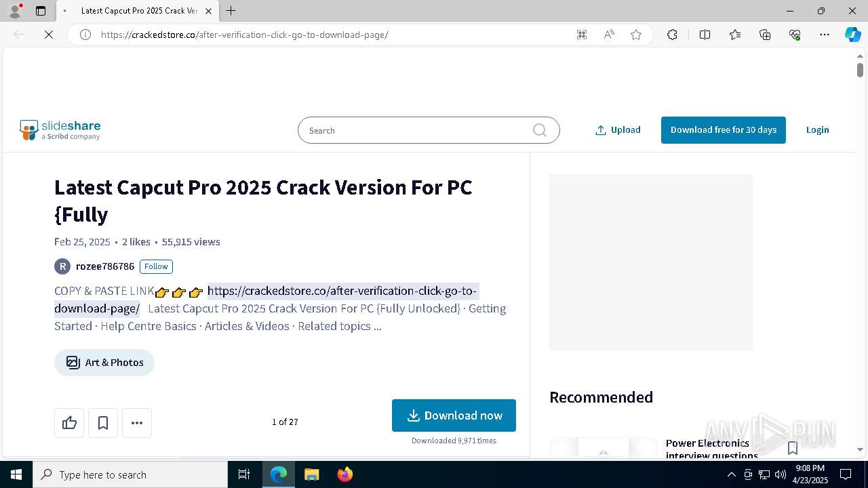Open the Windows Start menu
The width and height of the screenshot is (868, 488).
tap(16, 474)
